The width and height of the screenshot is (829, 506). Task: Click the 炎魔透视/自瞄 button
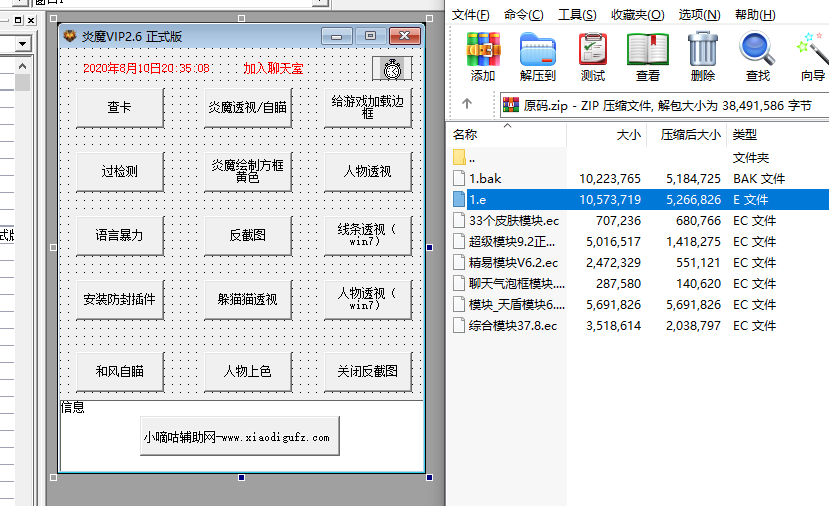(x=248, y=107)
